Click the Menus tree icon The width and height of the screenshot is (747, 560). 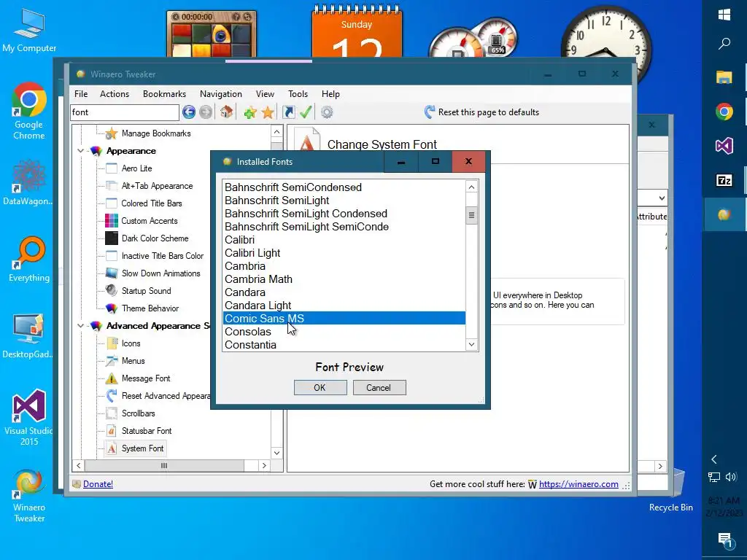point(112,360)
